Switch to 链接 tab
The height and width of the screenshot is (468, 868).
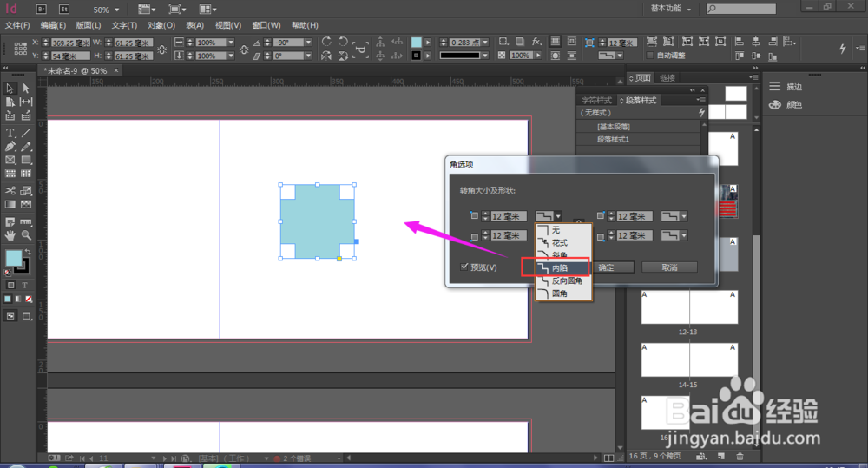pyautogui.click(x=667, y=78)
